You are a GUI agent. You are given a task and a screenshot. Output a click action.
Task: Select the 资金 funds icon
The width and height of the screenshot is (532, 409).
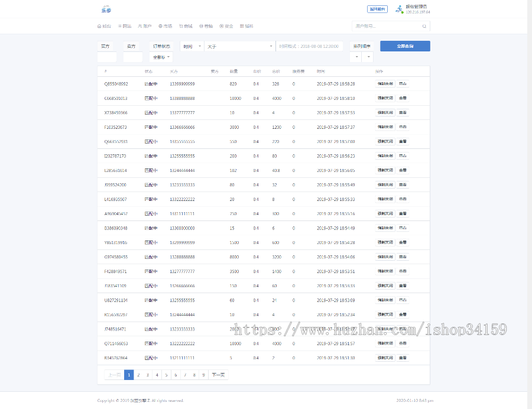coord(225,26)
